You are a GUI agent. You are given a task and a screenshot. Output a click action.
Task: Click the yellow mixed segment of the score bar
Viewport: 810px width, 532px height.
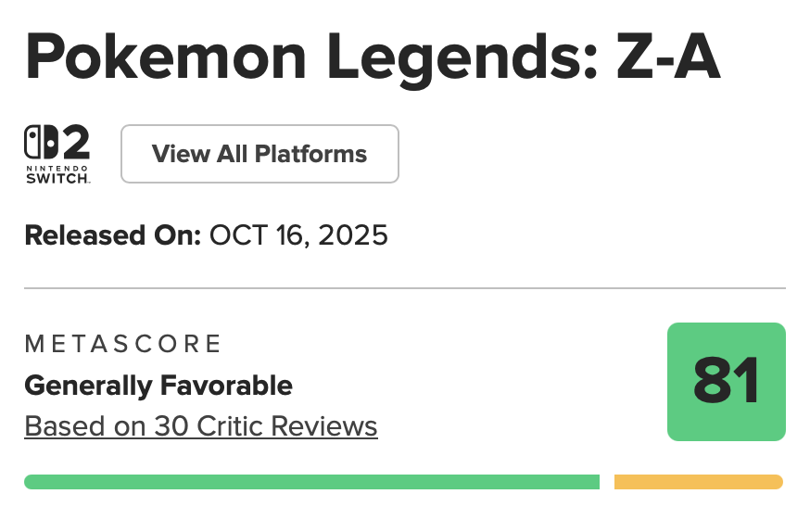point(698,482)
